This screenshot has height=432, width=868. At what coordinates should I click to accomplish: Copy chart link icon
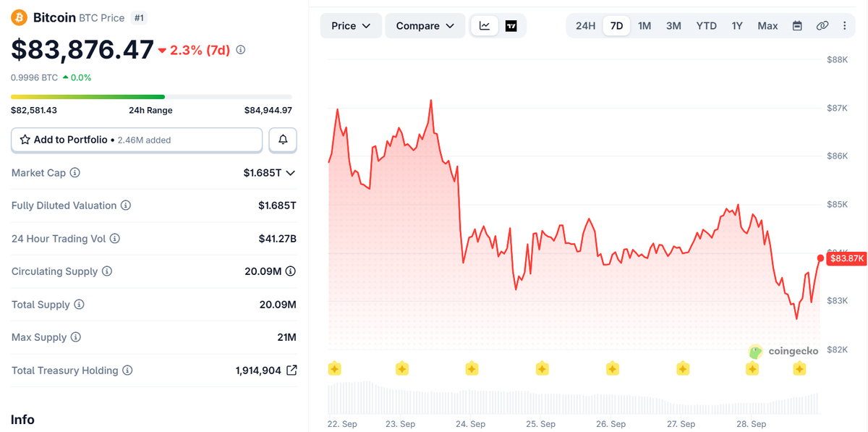click(822, 26)
